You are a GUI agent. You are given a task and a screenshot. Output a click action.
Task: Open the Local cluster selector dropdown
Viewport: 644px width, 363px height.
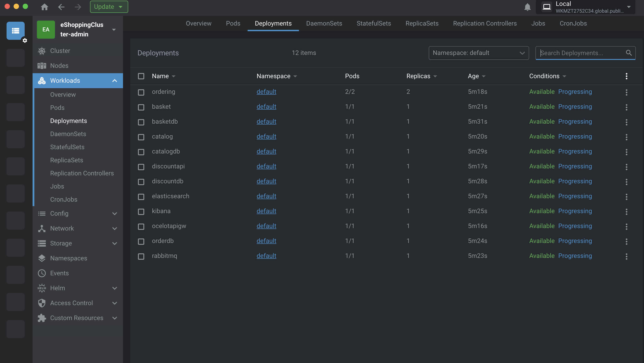click(585, 7)
